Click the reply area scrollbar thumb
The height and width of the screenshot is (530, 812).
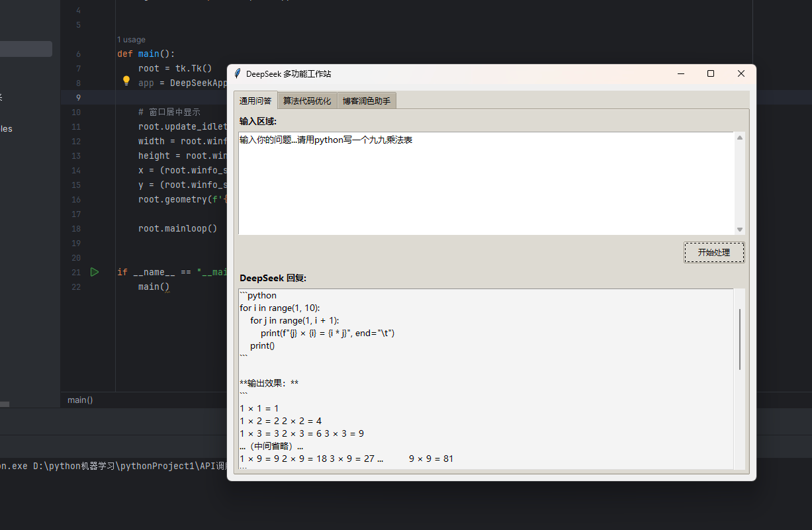tap(740, 339)
